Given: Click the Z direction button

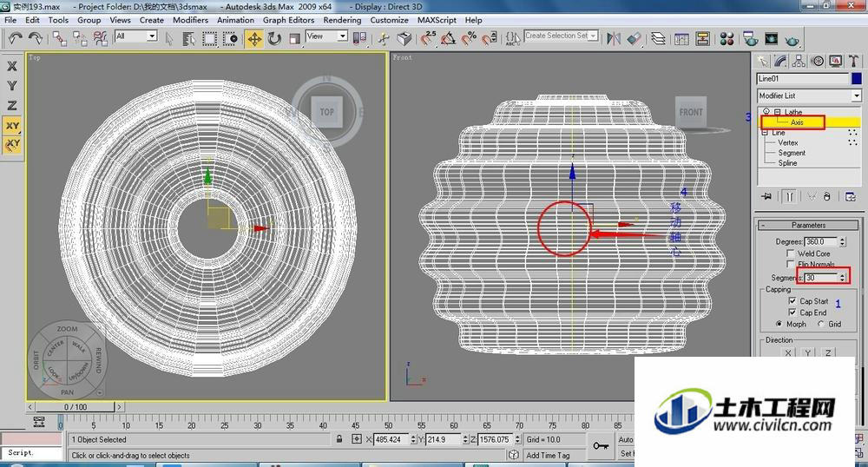Looking at the screenshot, I should click(827, 352).
